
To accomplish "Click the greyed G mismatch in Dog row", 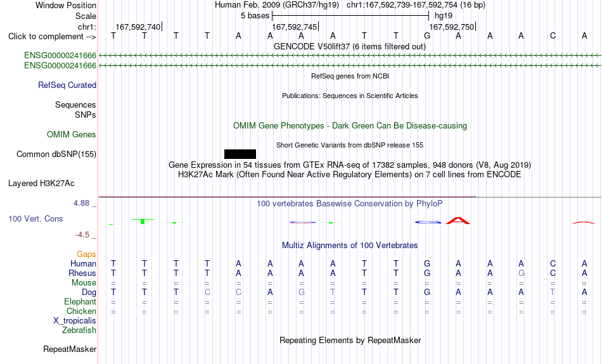I will tap(302, 292).
